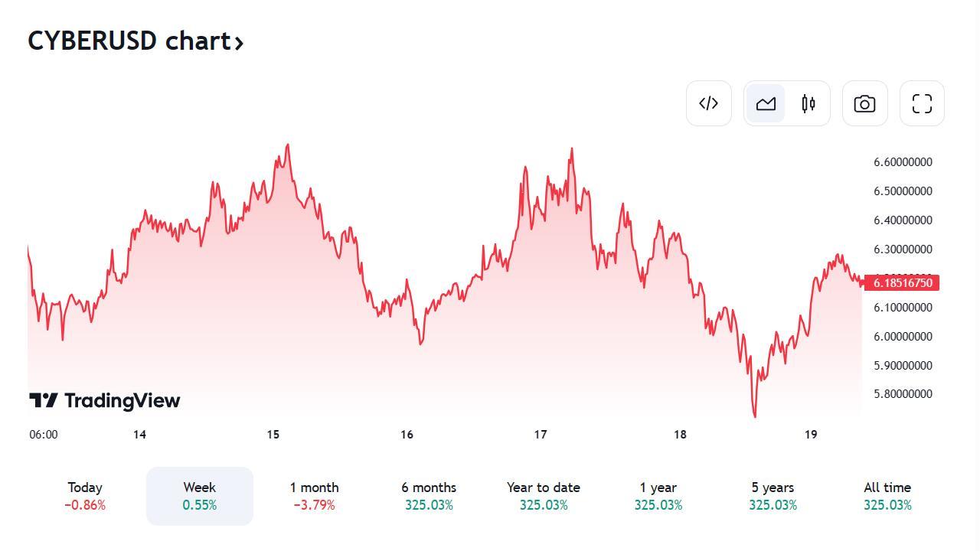Show the All time range
Image resolution: width=980 pixels, height=551 pixels.
(887, 496)
